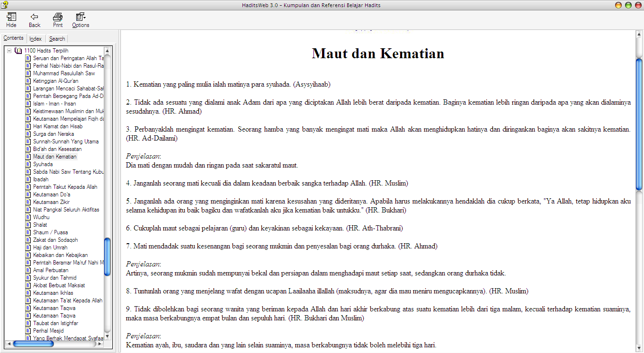
Task: Open topic Perintah Takut Kepada Allah
Action: (65, 187)
